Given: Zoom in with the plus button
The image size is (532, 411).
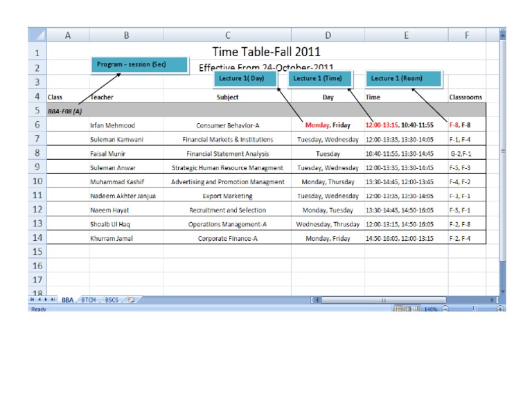Looking at the screenshot, I should pyautogui.click(x=500, y=309).
